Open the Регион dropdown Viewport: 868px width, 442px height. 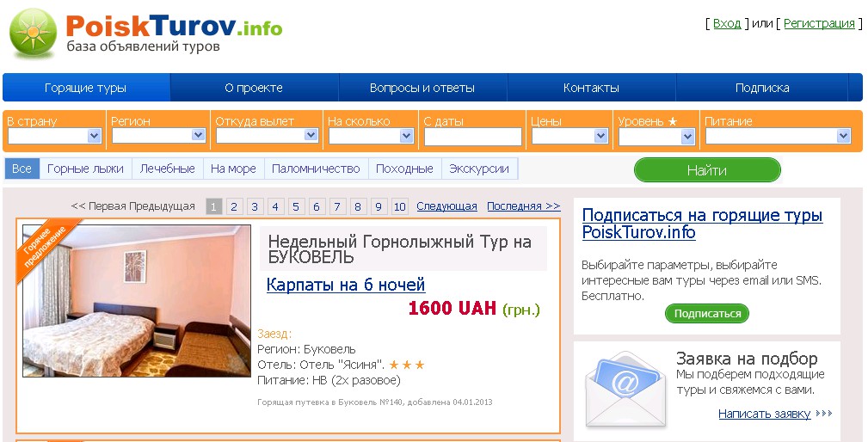158,136
